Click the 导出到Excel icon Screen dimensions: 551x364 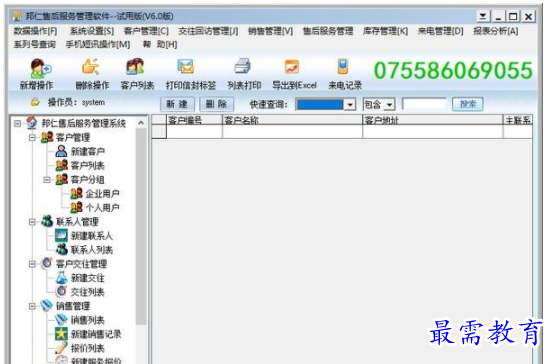(292, 66)
